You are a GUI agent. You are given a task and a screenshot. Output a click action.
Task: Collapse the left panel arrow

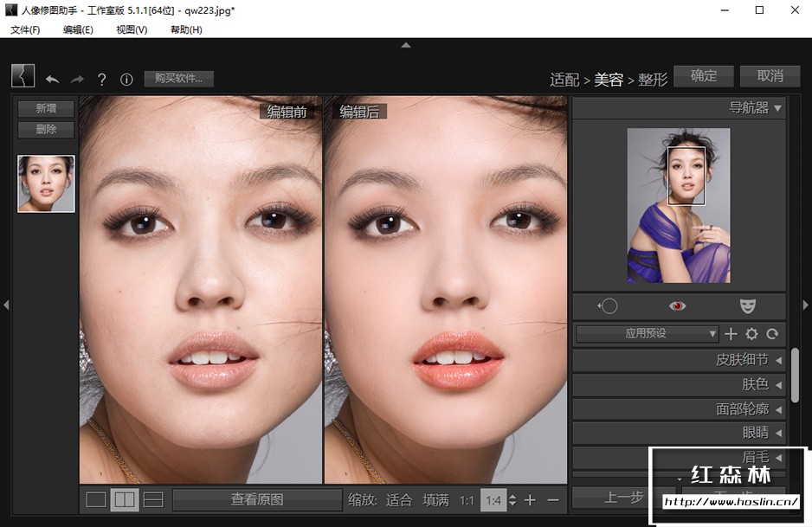click(x=6, y=305)
